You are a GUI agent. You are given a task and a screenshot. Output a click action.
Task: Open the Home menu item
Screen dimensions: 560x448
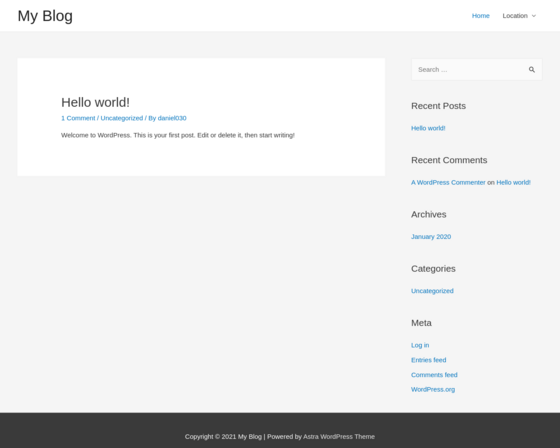tap(480, 16)
